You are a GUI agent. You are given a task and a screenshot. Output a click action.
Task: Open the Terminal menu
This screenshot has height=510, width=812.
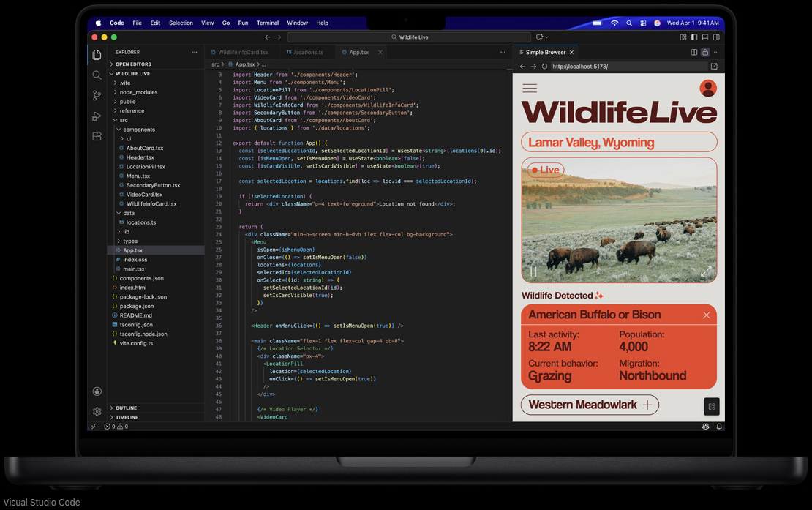pyautogui.click(x=267, y=23)
